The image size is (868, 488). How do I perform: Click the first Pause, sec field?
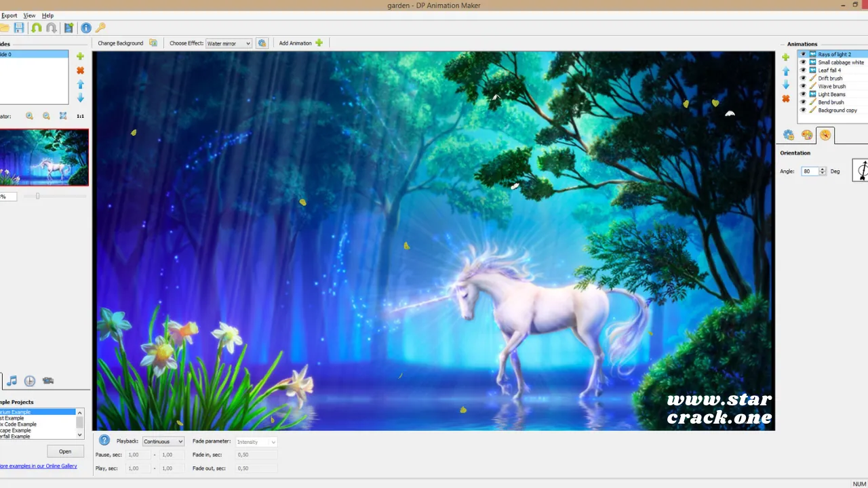[x=138, y=455]
